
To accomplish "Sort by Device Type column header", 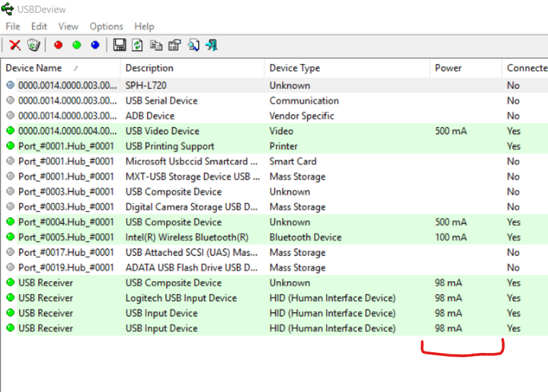I will [294, 68].
